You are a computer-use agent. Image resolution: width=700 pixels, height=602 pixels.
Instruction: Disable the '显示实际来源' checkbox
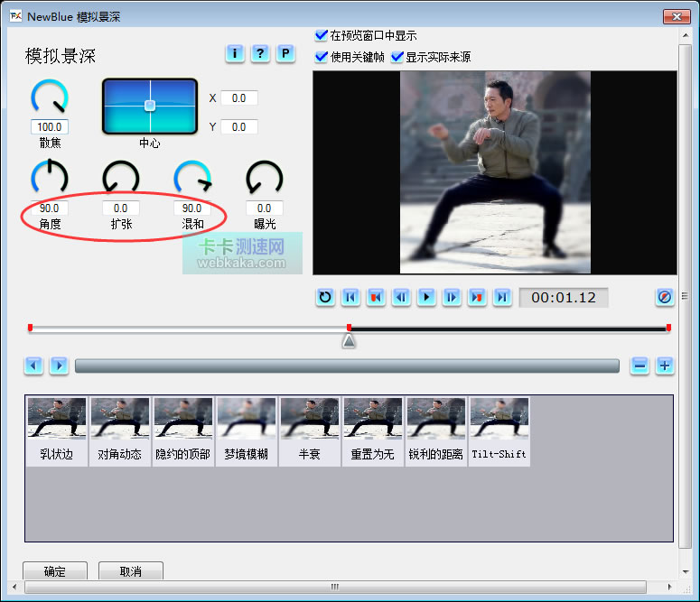(x=397, y=57)
